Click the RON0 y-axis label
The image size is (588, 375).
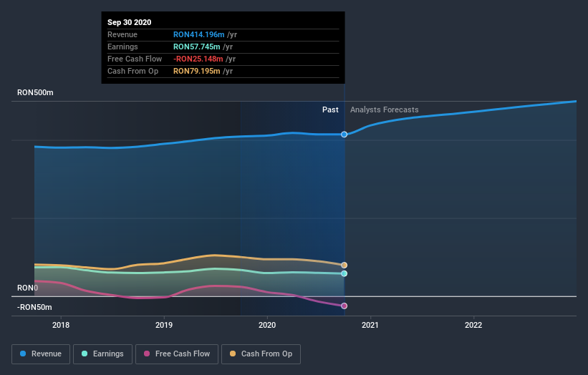tap(27, 288)
